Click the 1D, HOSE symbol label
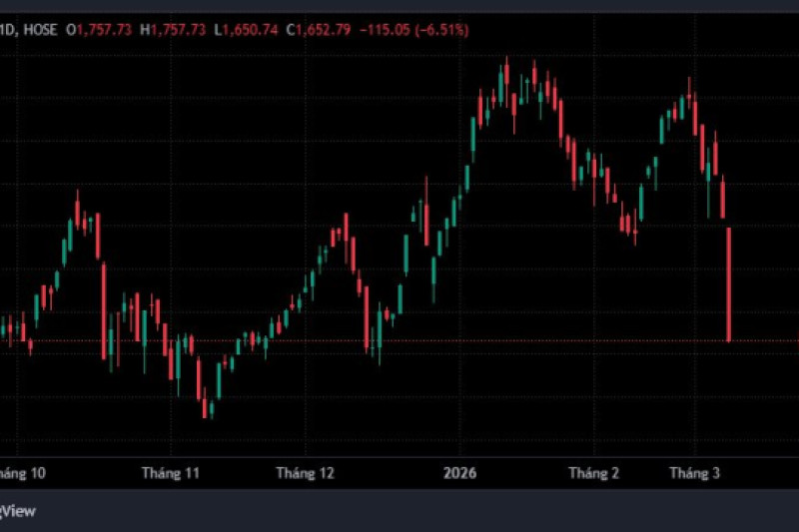 point(30,30)
